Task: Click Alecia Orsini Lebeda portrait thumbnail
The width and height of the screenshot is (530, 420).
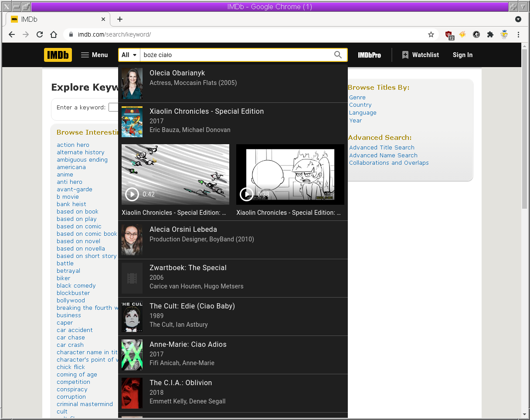Action: click(132, 240)
